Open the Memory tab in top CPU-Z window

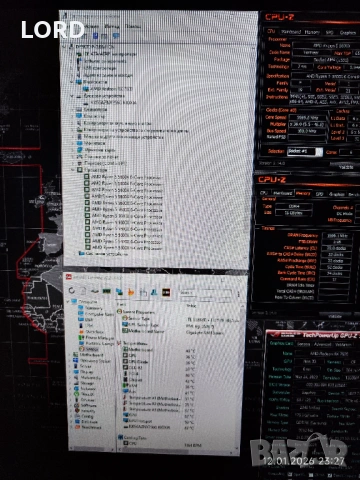pos(312,32)
